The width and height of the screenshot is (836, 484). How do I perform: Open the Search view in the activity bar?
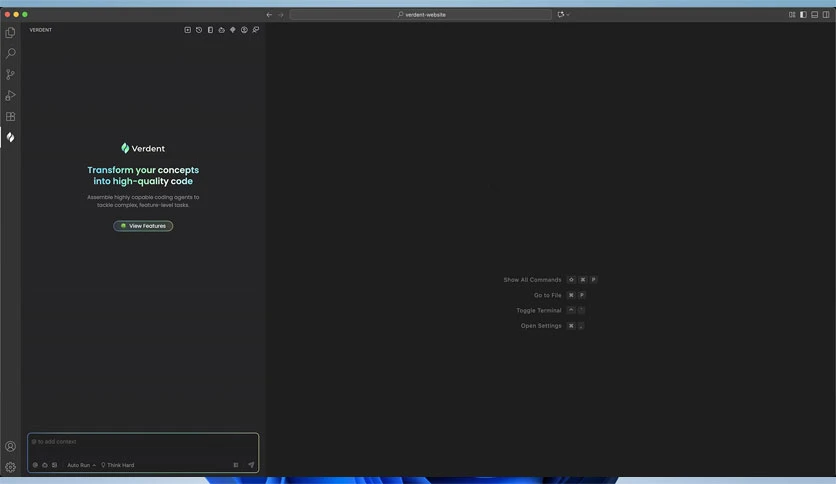tap(10, 53)
